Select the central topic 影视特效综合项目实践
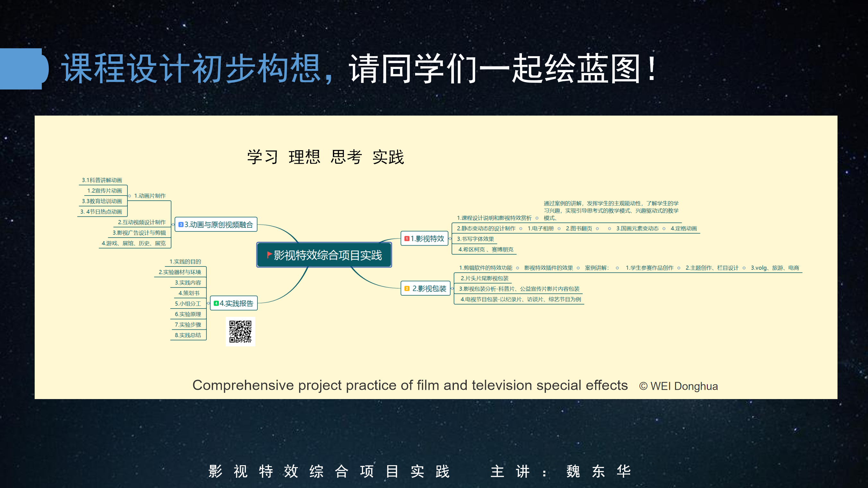This screenshot has height=488, width=868. 327,255
